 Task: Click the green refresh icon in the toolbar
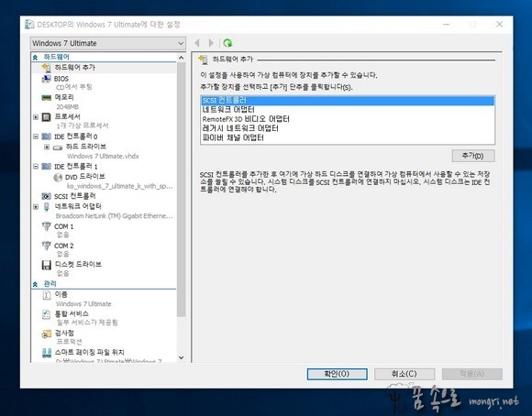tap(227, 43)
